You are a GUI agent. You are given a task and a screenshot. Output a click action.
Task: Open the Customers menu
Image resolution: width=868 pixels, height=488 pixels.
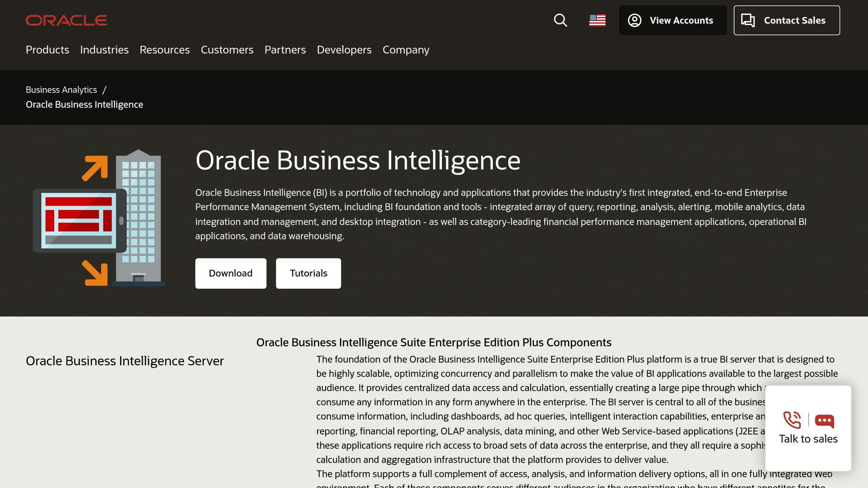point(227,50)
